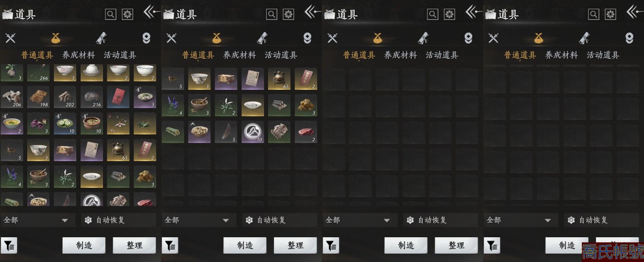Open the filter list icon in the third panel
This screenshot has height=262, width=644.
[331, 246]
